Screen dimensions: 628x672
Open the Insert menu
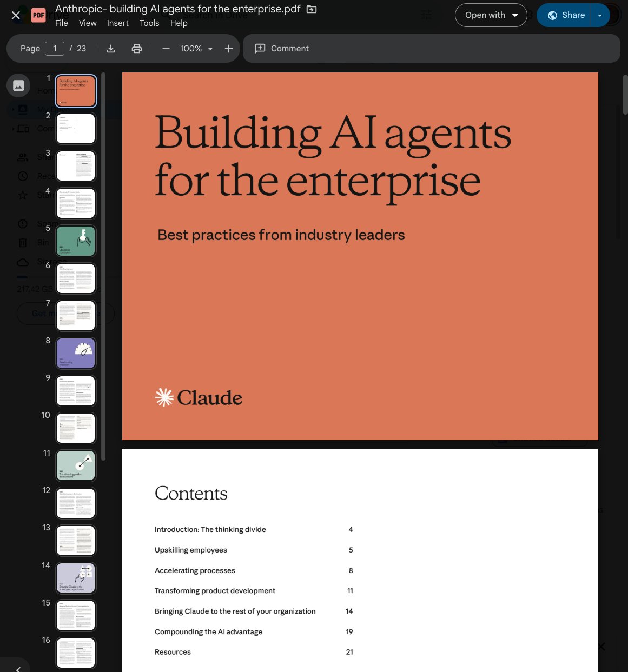(118, 23)
